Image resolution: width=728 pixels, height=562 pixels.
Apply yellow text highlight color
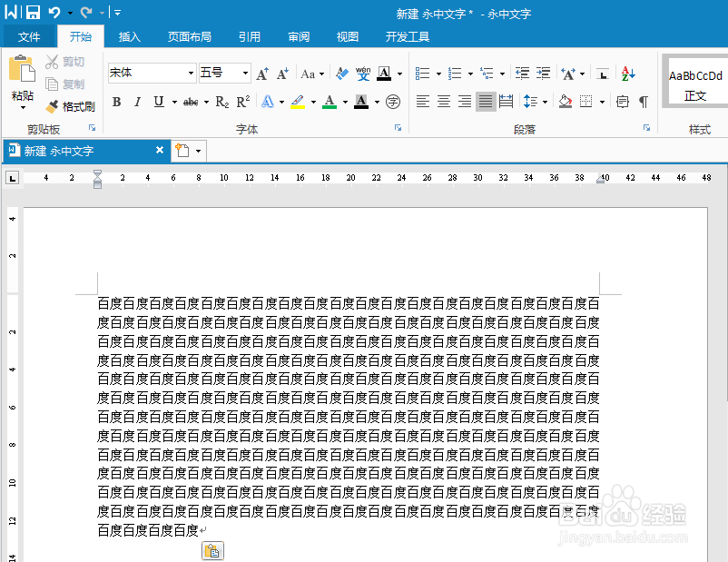[x=298, y=102]
